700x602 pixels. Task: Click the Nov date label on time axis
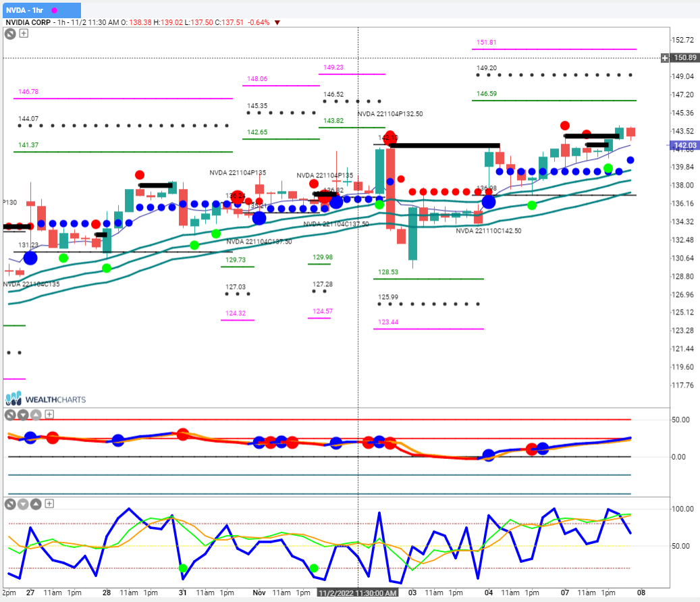tap(259, 593)
